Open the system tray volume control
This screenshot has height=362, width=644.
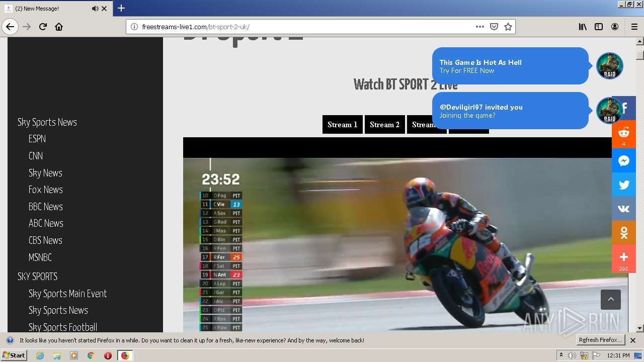click(x=572, y=355)
